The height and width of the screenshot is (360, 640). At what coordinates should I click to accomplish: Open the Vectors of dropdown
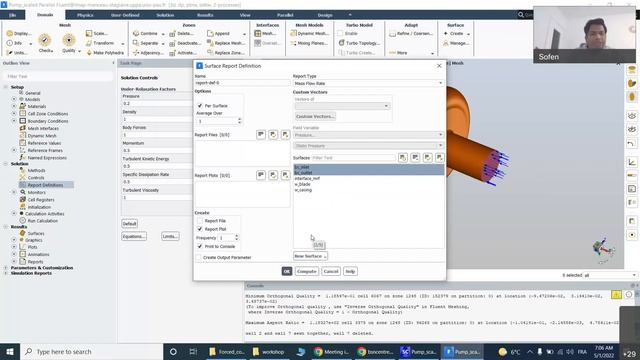pyautogui.click(x=342, y=106)
